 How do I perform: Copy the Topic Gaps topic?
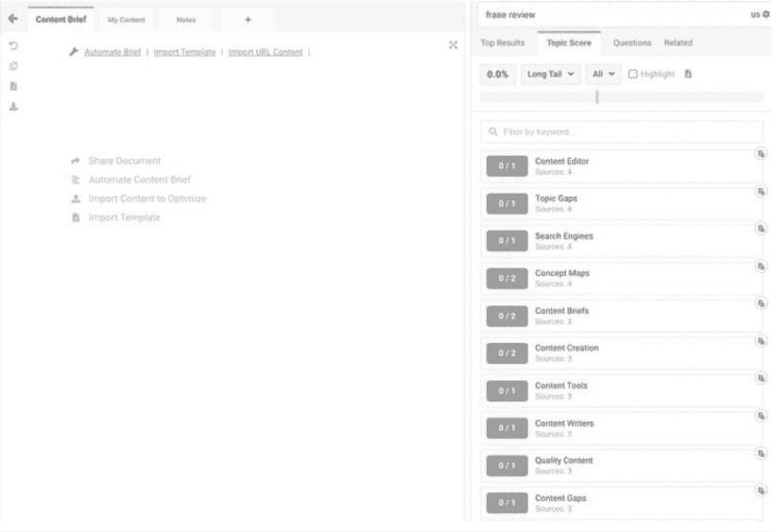(x=761, y=191)
